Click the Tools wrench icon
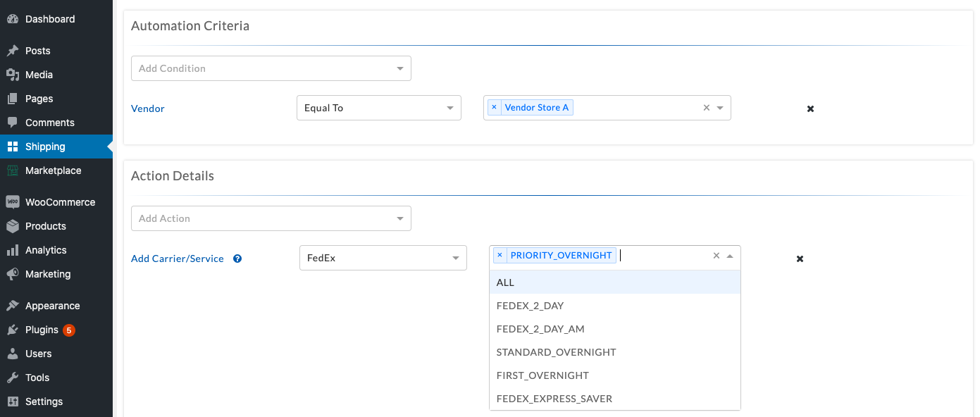This screenshot has width=980, height=417. point(13,378)
